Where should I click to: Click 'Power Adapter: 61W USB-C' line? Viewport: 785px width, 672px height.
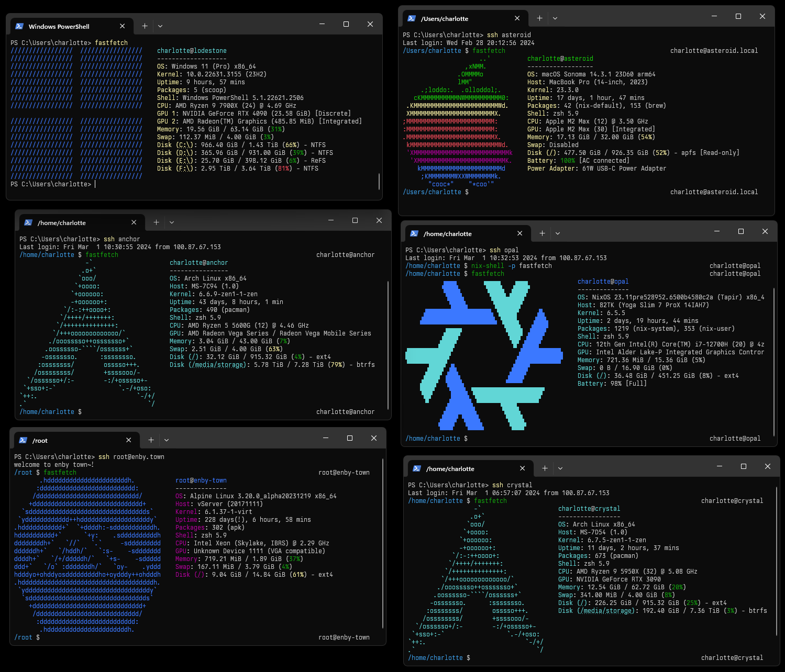[x=597, y=169]
